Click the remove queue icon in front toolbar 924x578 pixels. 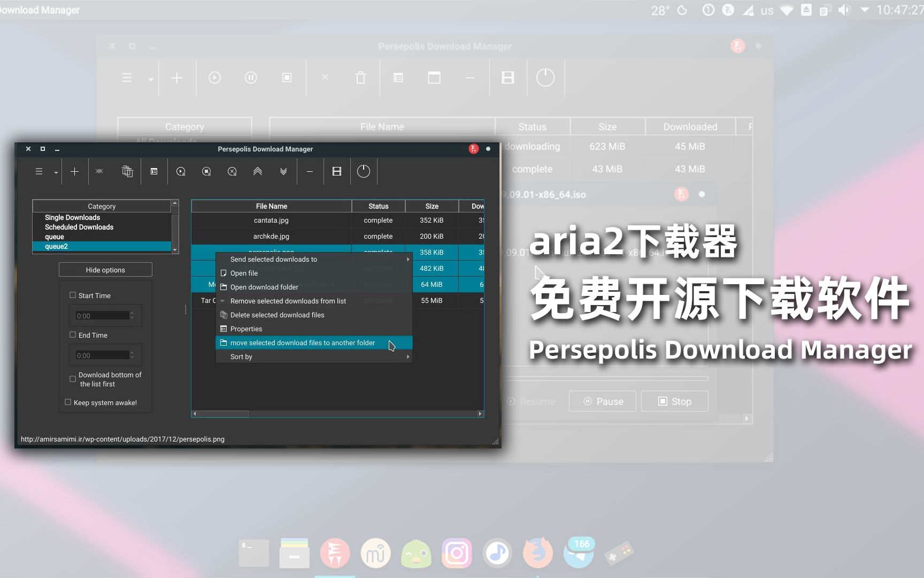coord(232,171)
